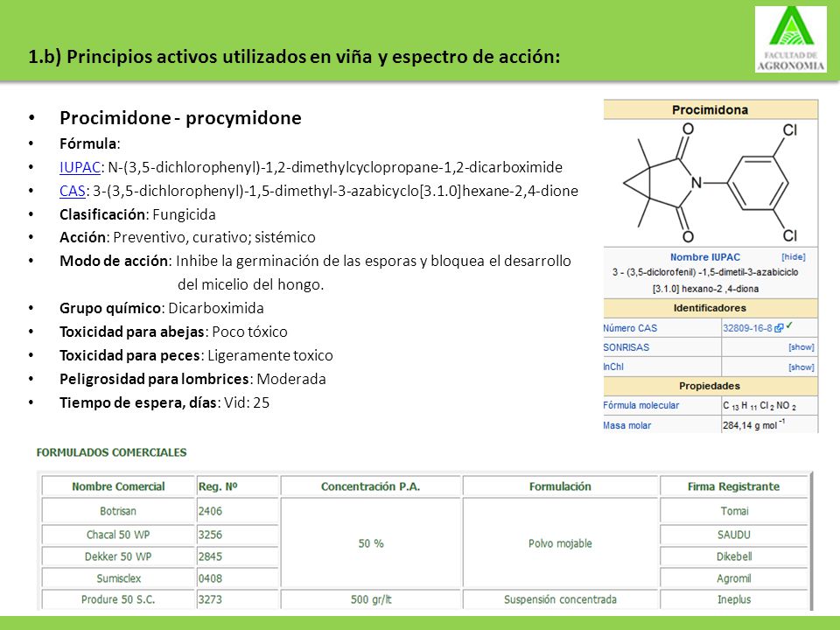840x630 pixels.
Task: Click the 500 gr/lt concentration cell
Action: click(x=371, y=599)
